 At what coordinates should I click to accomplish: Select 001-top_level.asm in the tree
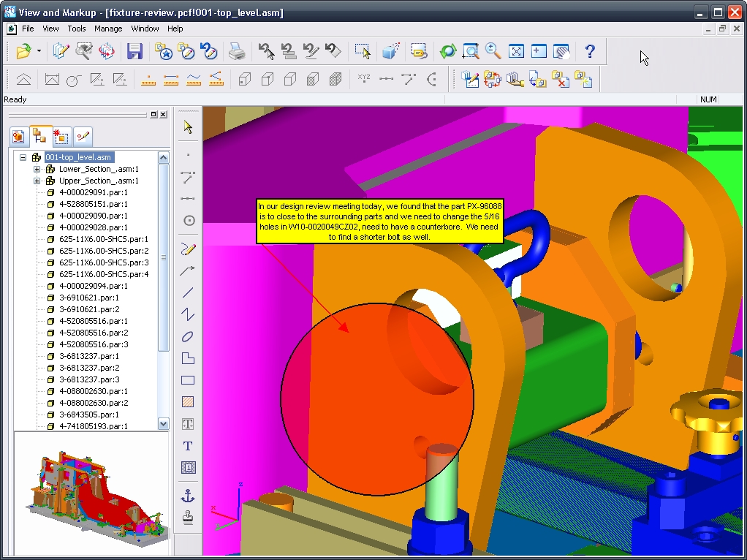(x=79, y=157)
